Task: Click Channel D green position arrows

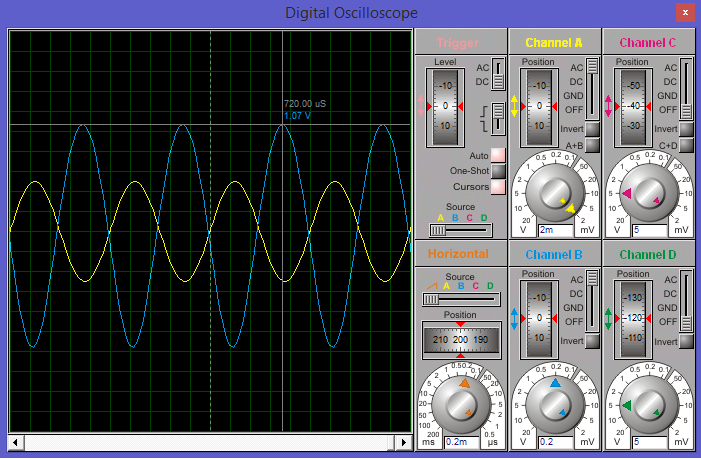Action: click(x=608, y=319)
